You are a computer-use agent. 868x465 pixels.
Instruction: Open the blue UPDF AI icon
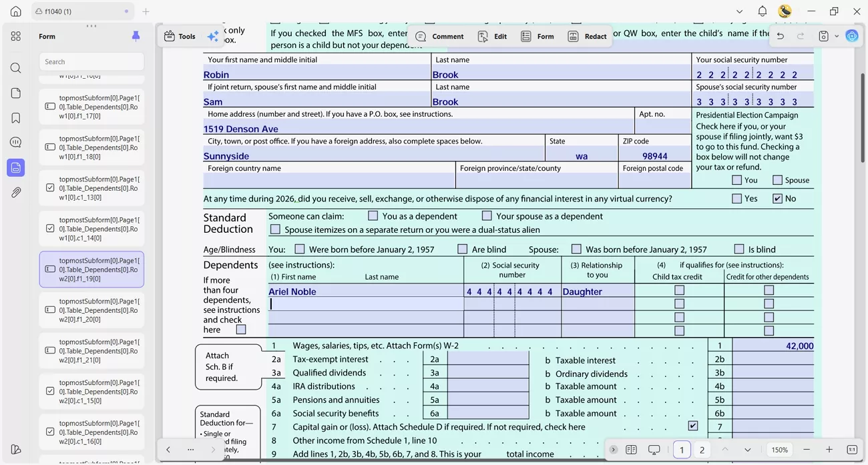point(852,36)
